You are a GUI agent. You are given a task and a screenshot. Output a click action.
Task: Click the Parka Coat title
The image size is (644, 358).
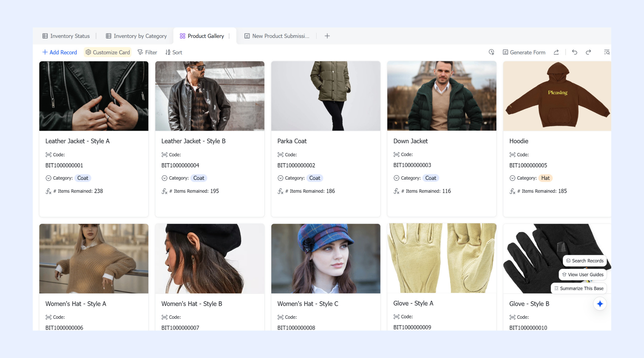pyautogui.click(x=292, y=141)
